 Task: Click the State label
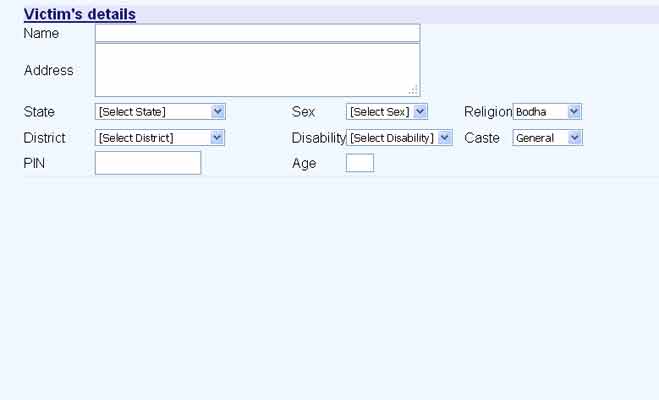(x=39, y=111)
